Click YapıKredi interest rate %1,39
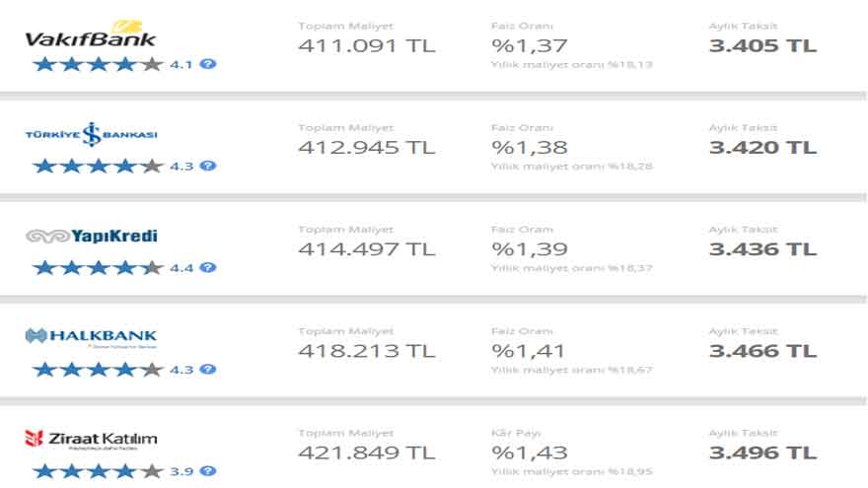The width and height of the screenshot is (868, 488). (x=530, y=249)
